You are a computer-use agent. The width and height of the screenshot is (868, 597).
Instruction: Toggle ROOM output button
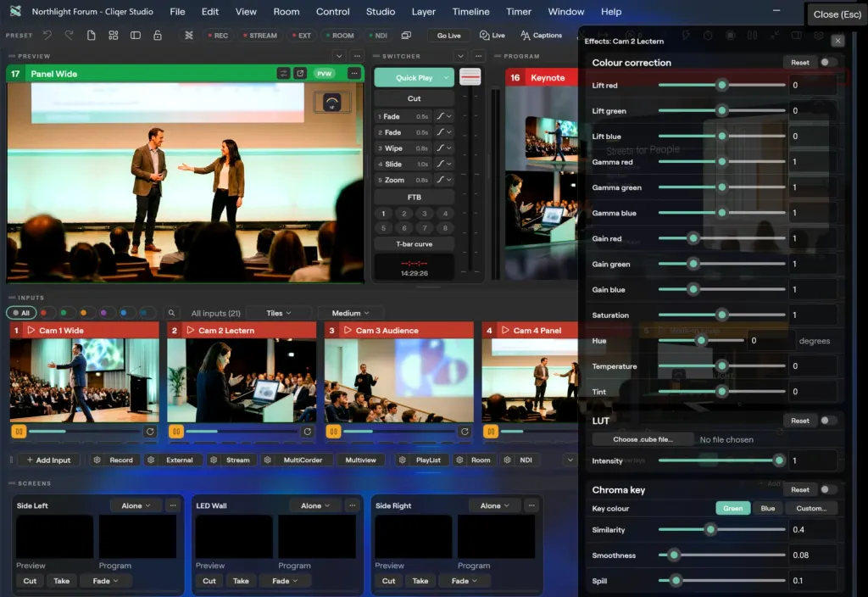pyautogui.click(x=340, y=35)
